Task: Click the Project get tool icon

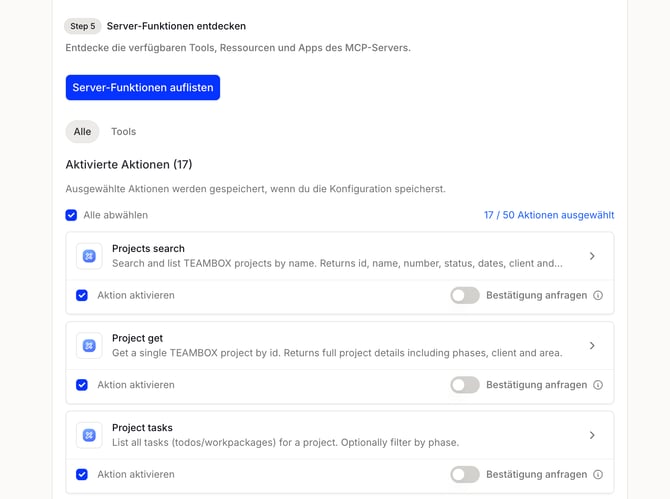Action: [x=89, y=346]
